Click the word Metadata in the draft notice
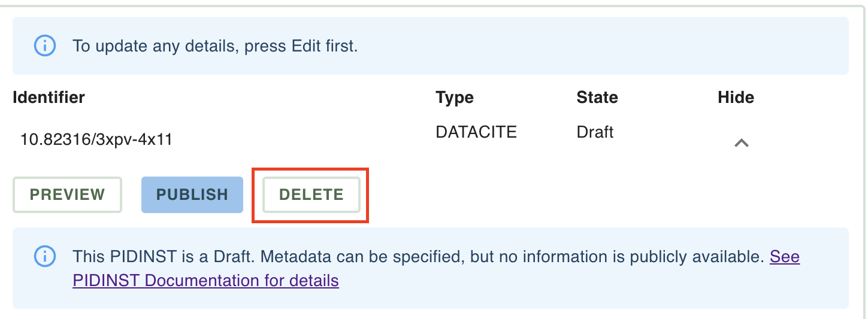 point(297,257)
